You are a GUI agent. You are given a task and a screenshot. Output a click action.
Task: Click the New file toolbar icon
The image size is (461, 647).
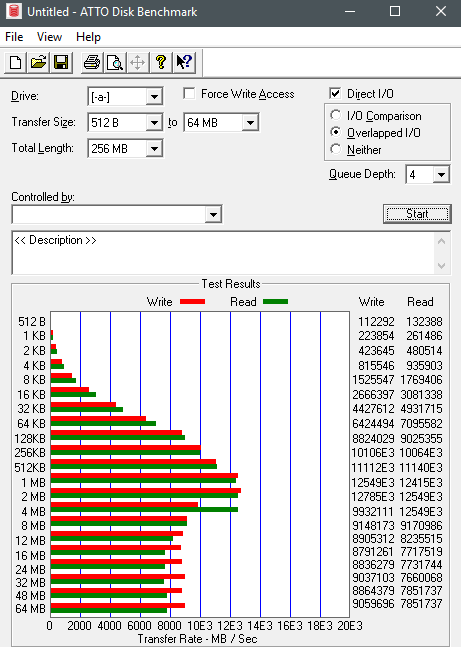tap(15, 63)
